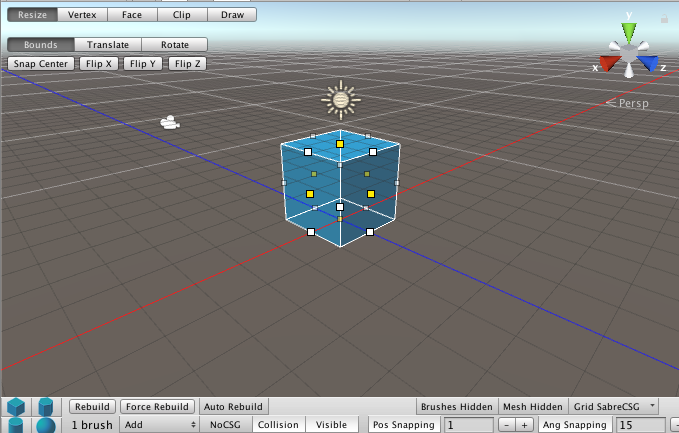Screen dimensions: 679x433
Task: Click the Flip Z button
Action: click(x=188, y=64)
